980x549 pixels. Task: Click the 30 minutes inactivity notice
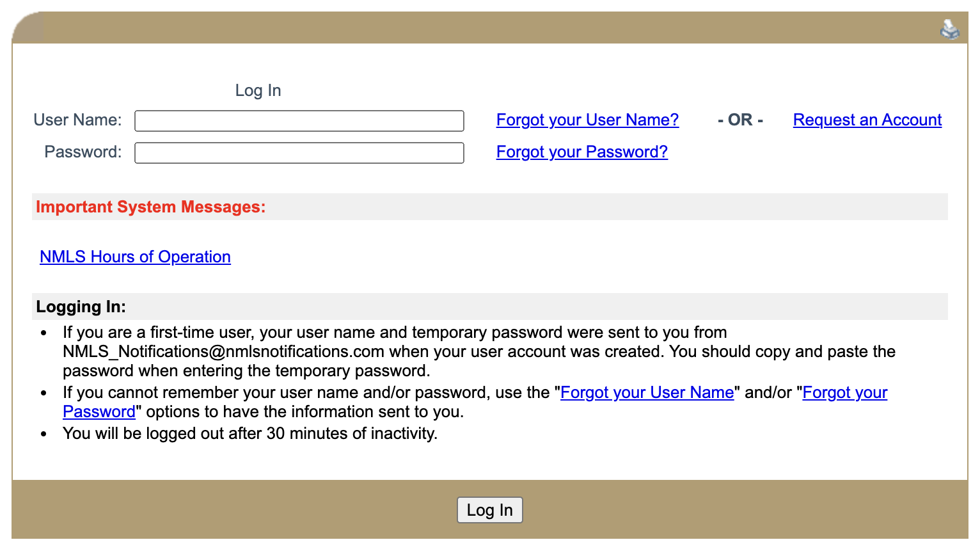pos(249,434)
